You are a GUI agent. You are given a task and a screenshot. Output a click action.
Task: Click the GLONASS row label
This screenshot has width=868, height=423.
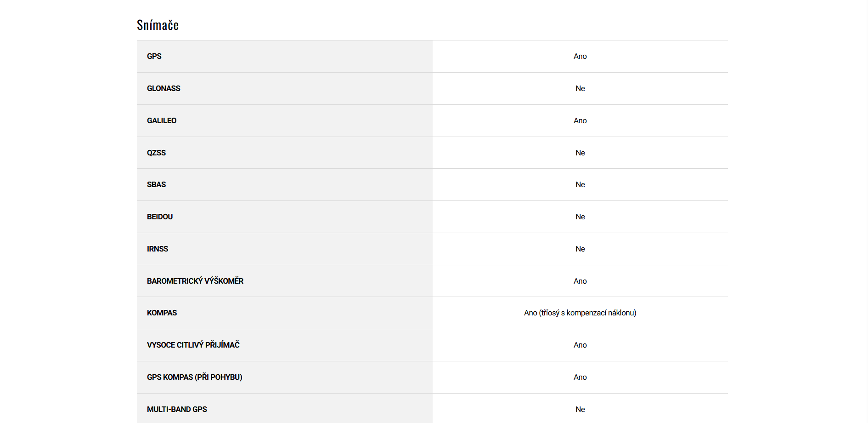(x=163, y=88)
